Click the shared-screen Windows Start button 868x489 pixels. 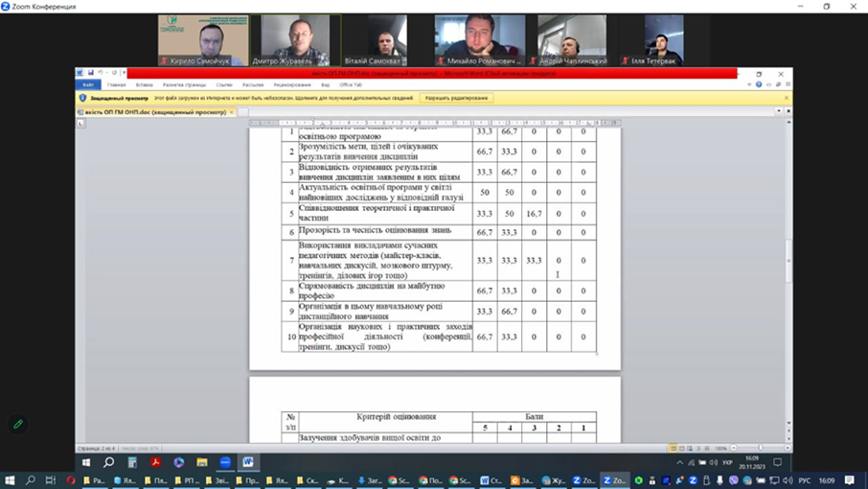[x=86, y=462]
